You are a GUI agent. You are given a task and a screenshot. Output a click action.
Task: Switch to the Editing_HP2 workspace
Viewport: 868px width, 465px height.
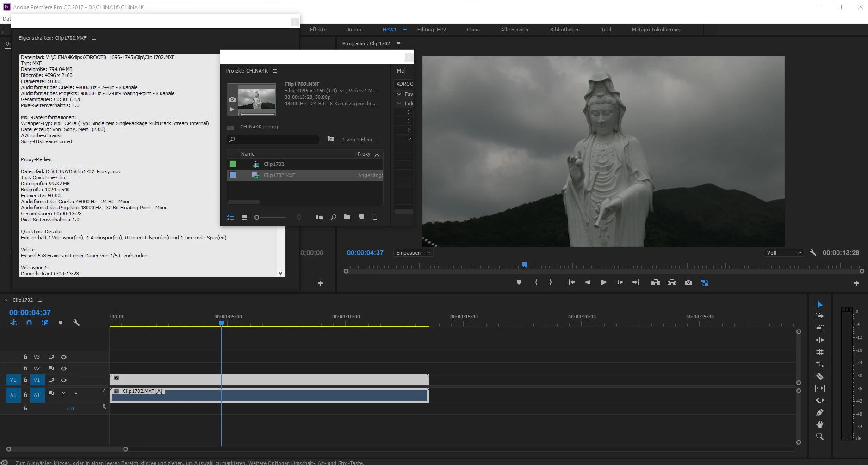pos(432,30)
